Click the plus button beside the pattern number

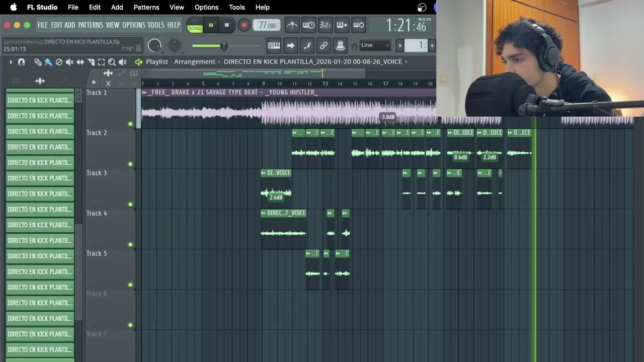coord(432,45)
